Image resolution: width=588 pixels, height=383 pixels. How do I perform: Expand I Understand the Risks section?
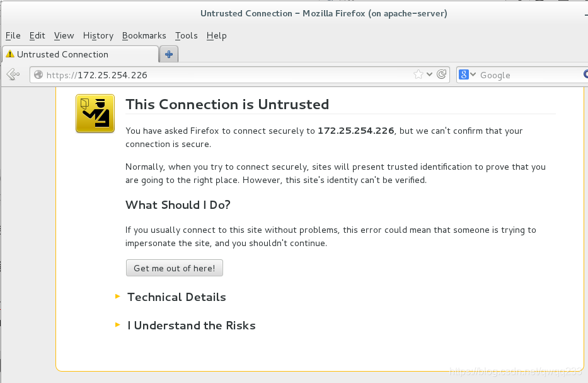point(185,325)
